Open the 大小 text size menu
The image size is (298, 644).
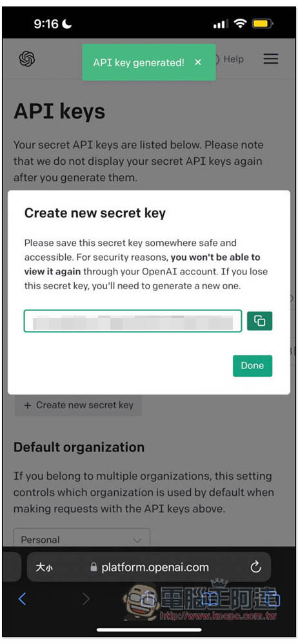pyautogui.click(x=44, y=567)
